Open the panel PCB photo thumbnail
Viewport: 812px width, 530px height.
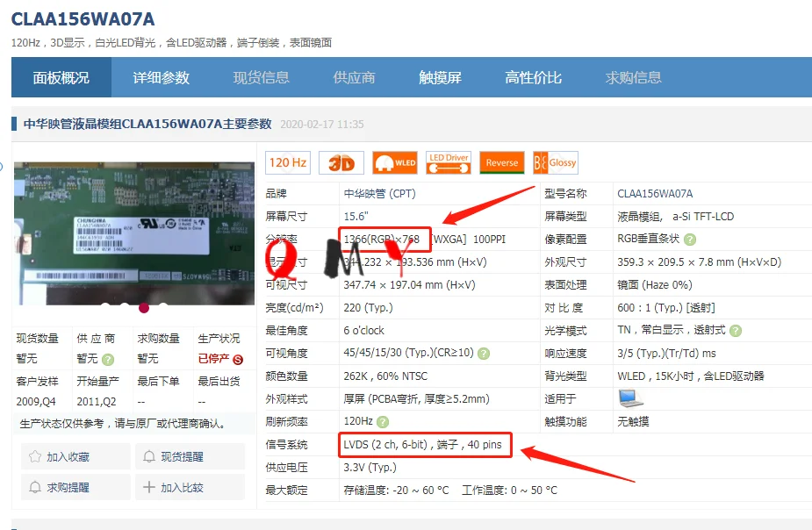click(134, 233)
